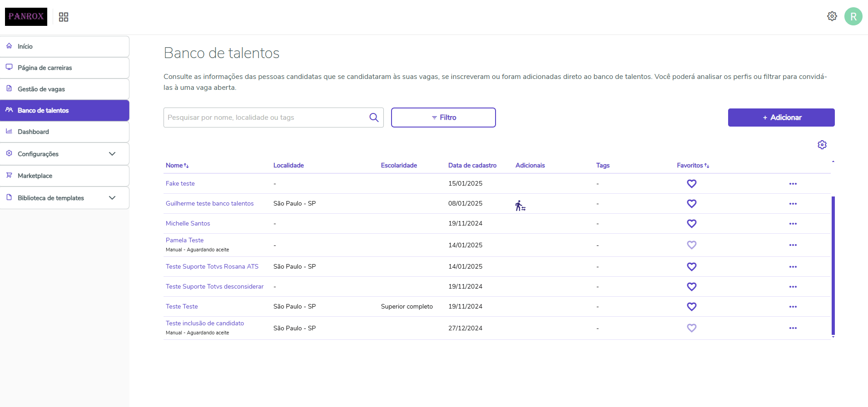This screenshot has width=868, height=407.
Task: Go to Início in sidebar
Action: (64, 46)
